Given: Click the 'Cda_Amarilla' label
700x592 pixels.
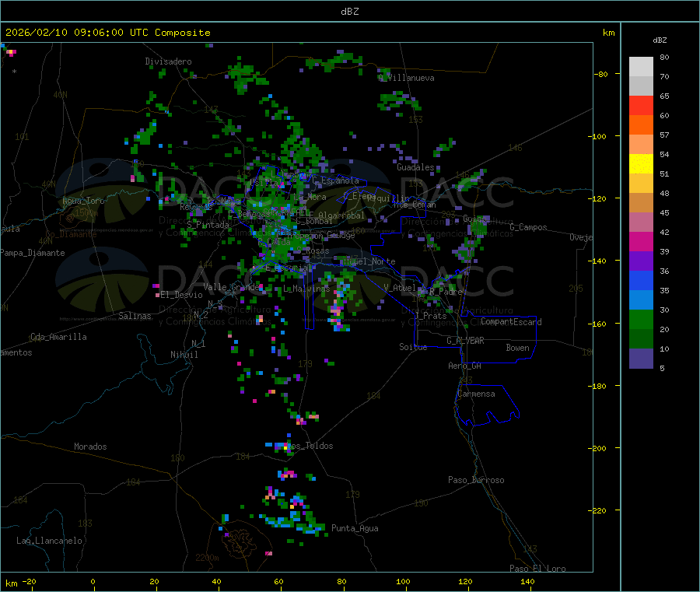Looking at the screenshot, I should click(58, 337).
